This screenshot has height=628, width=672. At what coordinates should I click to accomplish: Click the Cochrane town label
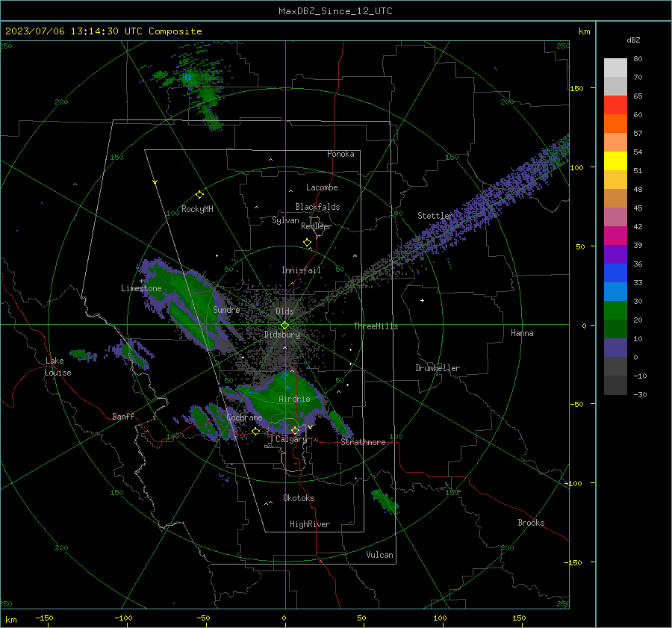coord(244,417)
